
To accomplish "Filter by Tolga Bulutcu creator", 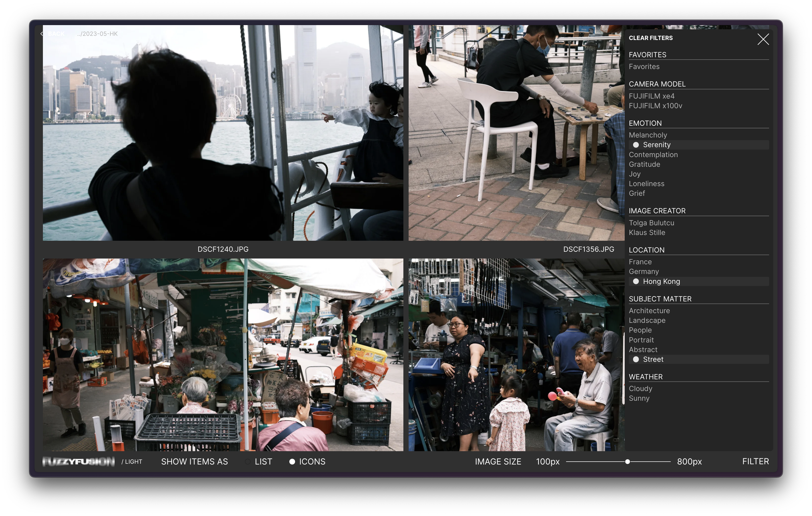I will tap(651, 223).
